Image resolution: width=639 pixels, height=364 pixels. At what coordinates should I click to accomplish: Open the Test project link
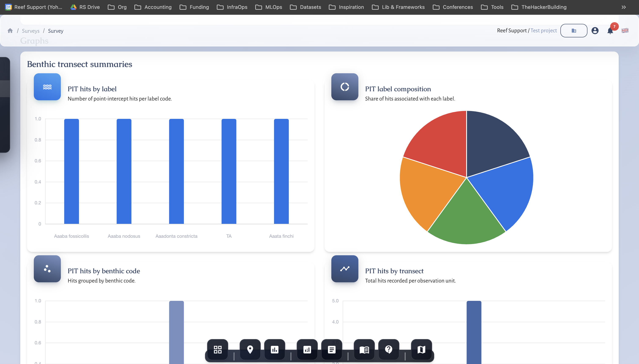pyautogui.click(x=544, y=30)
